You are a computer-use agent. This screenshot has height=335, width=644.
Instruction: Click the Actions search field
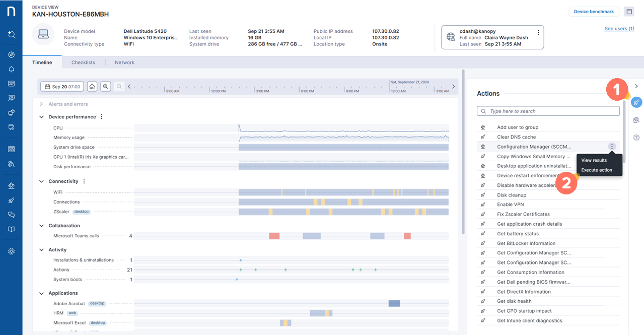pyautogui.click(x=548, y=111)
